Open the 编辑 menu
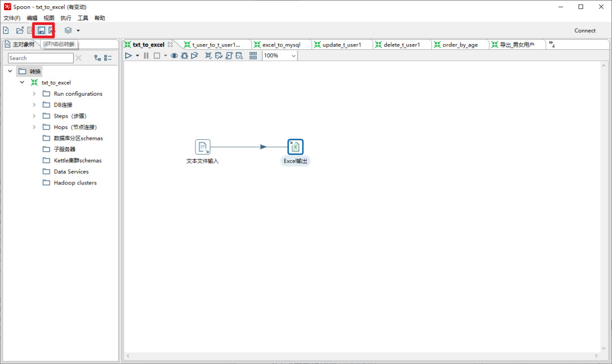This screenshot has height=364, width=612. tap(32, 18)
